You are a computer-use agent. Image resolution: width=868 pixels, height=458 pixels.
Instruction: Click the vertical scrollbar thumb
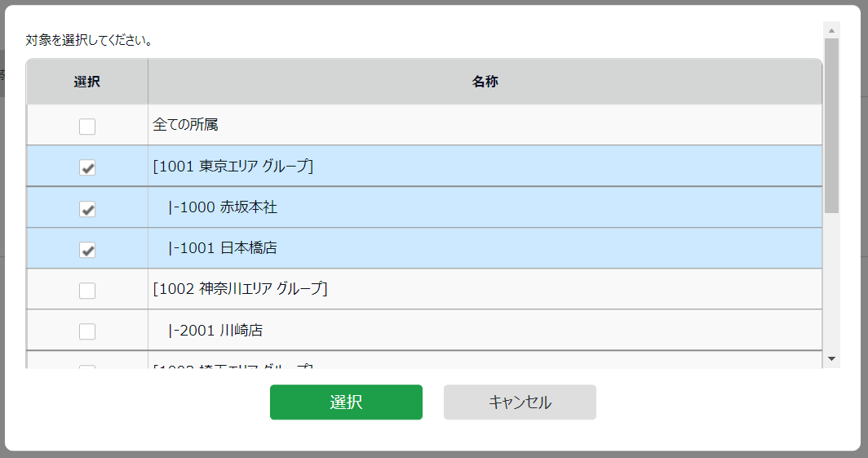coord(831,124)
